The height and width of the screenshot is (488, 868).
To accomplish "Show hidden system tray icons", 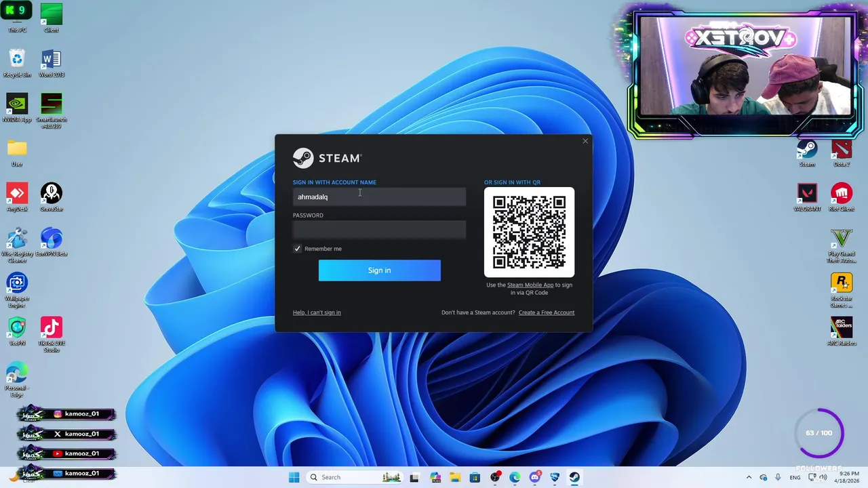I will 749,477.
